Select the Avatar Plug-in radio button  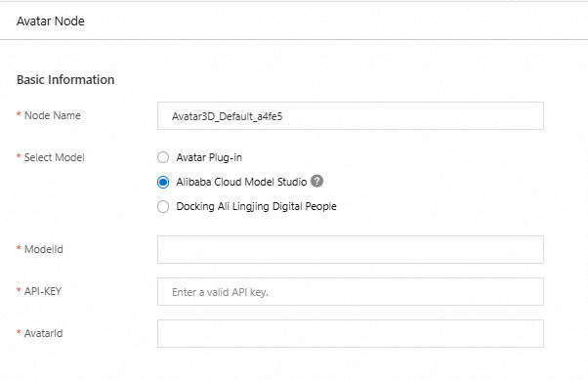(x=163, y=157)
